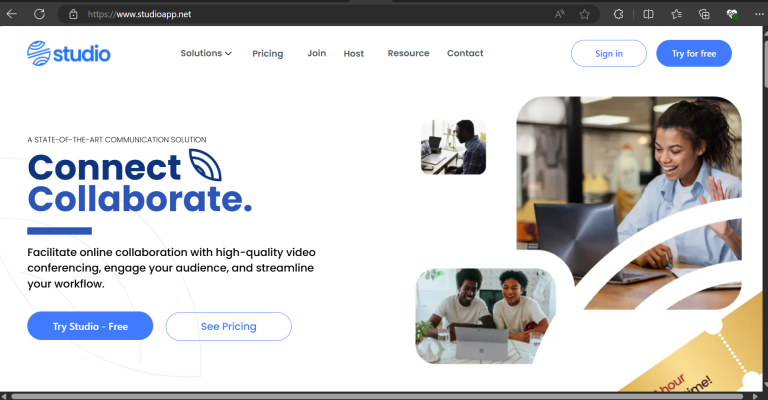Open the Pricing nav item
The height and width of the screenshot is (400, 768).
(x=267, y=53)
